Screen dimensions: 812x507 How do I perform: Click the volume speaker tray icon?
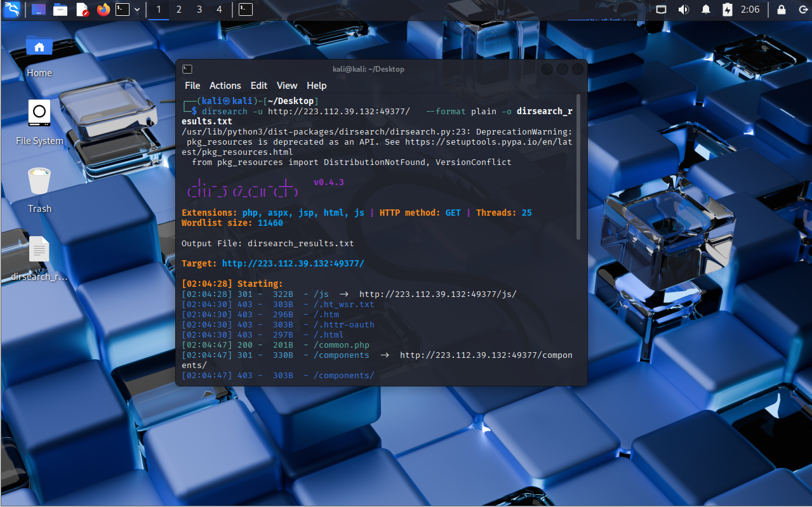pyautogui.click(x=684, y=10)
